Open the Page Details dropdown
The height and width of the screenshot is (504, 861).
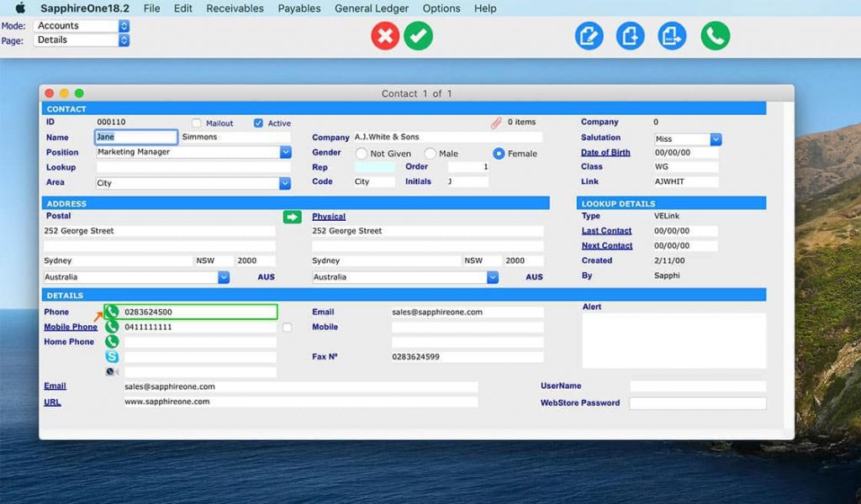tap(82, 40)
